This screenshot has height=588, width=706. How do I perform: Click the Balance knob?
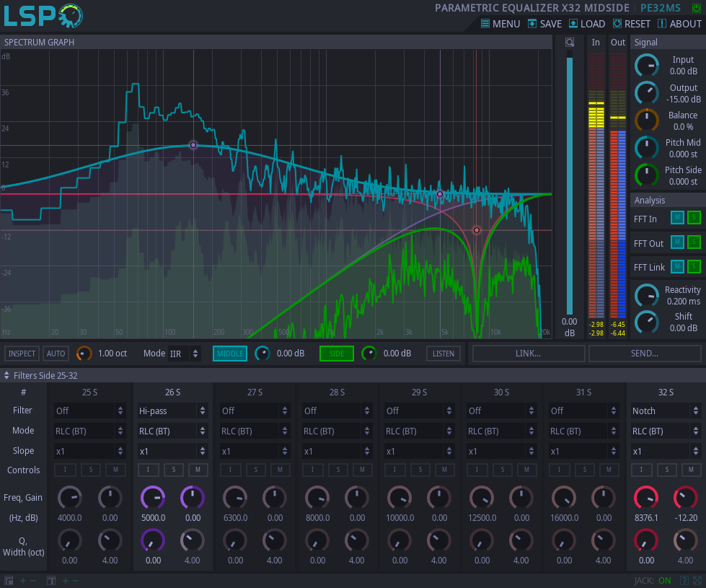tap(647, 120)
